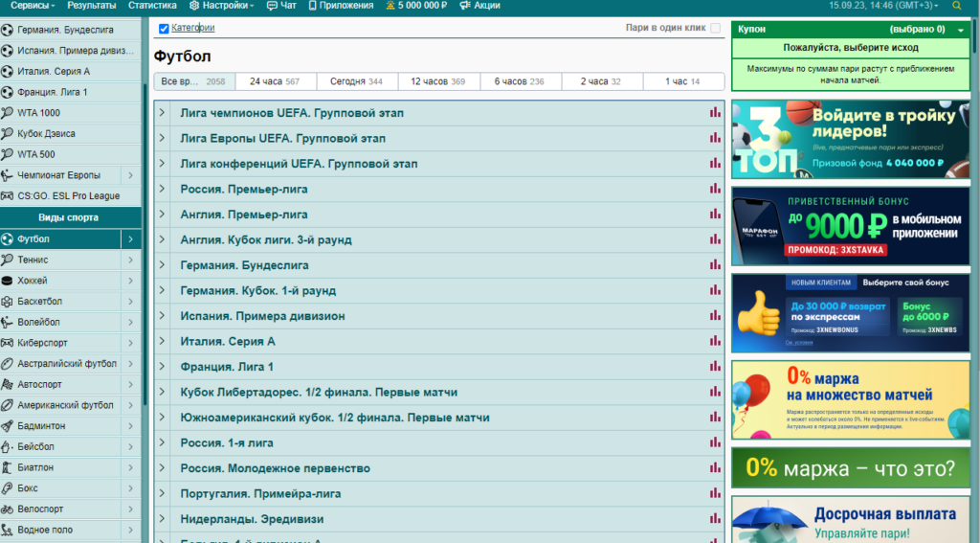Click the tennis racket icon beside WTA 1000
The width and height of the screenshot is (980, 543).
[7, 113]
